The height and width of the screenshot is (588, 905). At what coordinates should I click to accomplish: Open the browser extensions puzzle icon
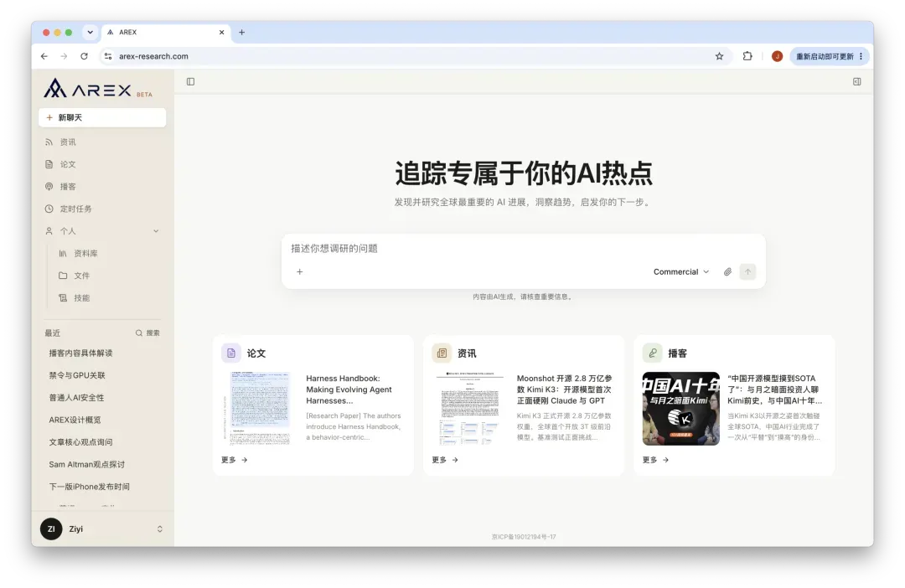[x=747, y=56]
